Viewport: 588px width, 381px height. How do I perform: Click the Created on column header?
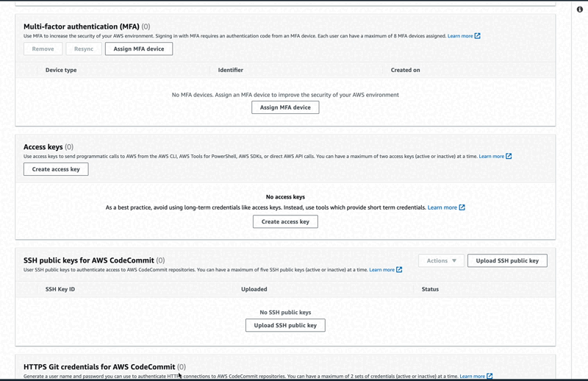(x=405, y=70)
